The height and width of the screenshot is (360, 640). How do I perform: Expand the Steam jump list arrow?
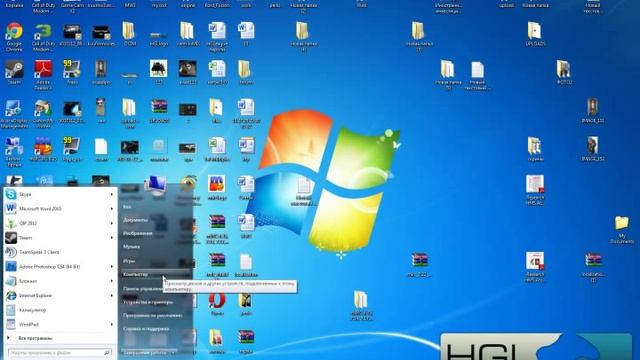[x=112, y=238]
